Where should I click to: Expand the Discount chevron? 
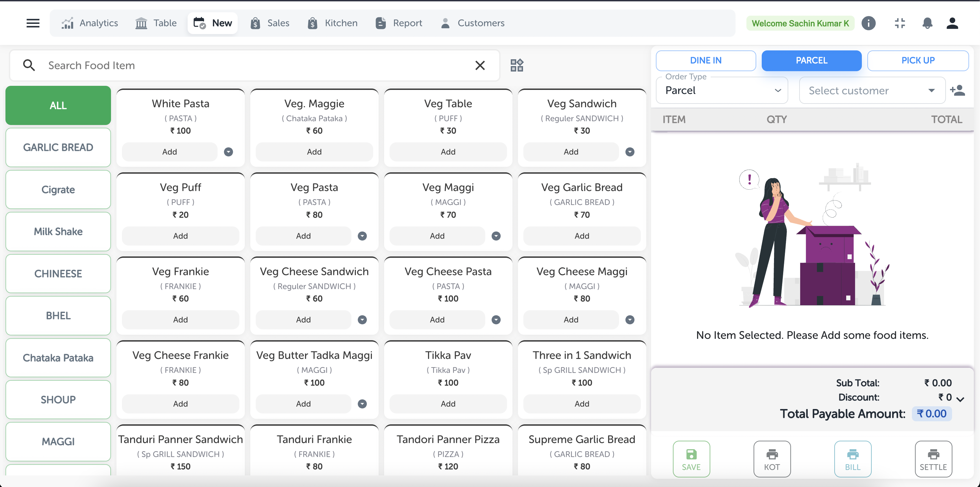click(960, 399)
